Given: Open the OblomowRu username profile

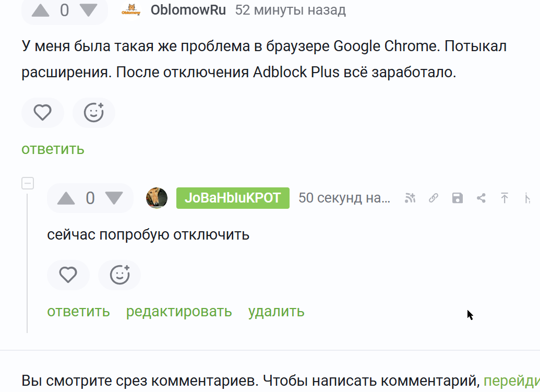Looking at the screenshot, I should point(188,10).
